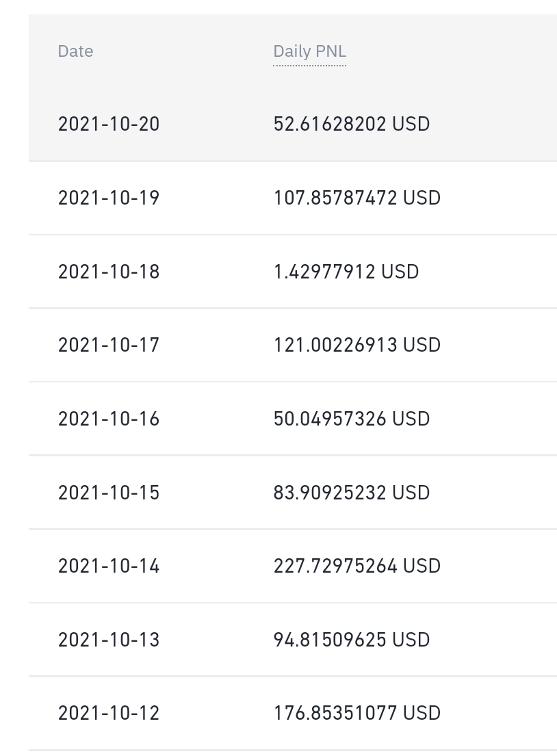Click the 2021-10-16 row date
The image size is (557, 756).
109,419
